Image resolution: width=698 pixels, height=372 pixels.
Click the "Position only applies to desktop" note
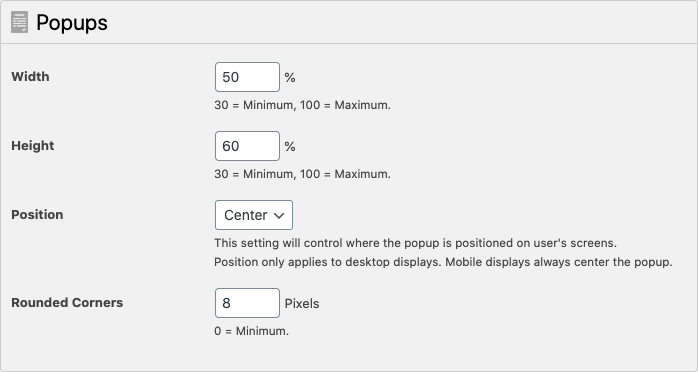pos(443,262)
